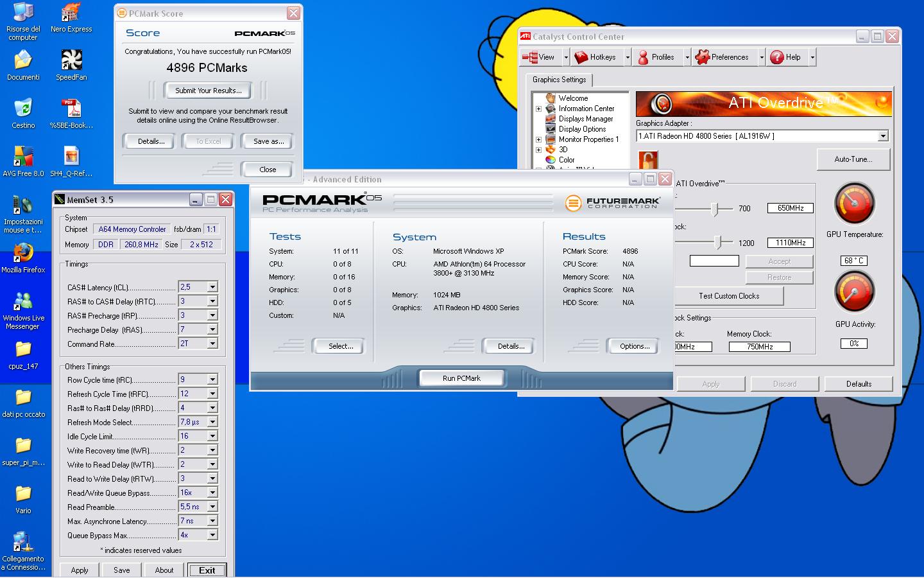This screenshot has width=924, height=578.
Task: Click Auto-Tune button in Overdrive
Action: [853, 159]
